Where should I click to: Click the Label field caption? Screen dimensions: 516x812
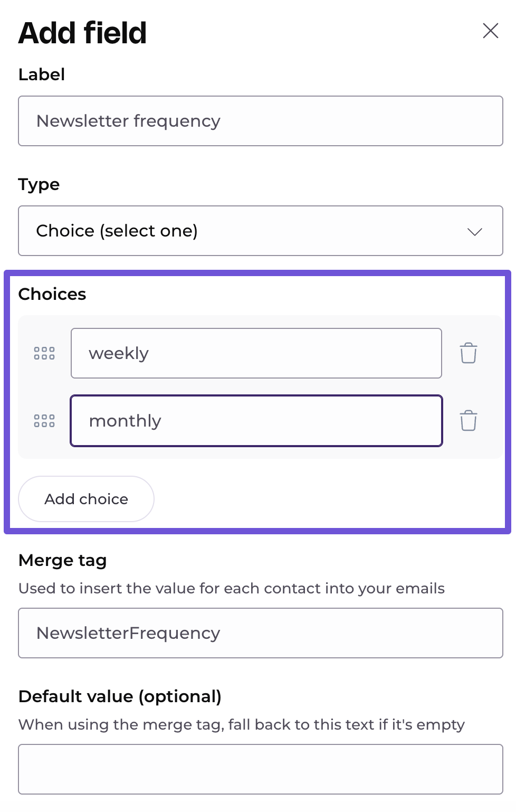click(42, 74)
